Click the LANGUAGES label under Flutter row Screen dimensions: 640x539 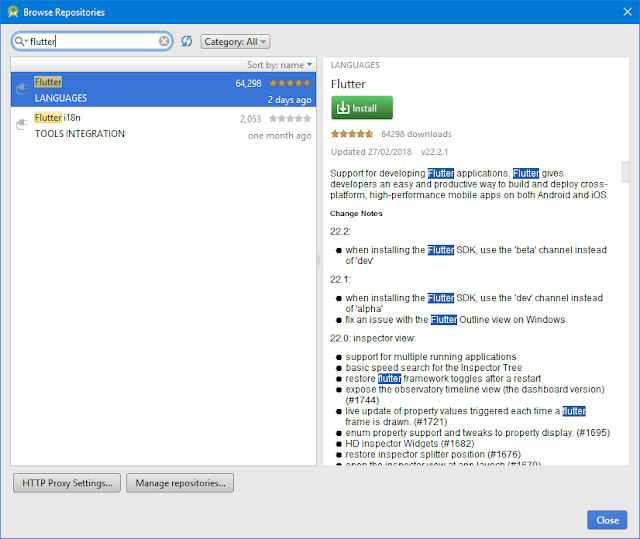pyautogui.click(x=61, y=98)
